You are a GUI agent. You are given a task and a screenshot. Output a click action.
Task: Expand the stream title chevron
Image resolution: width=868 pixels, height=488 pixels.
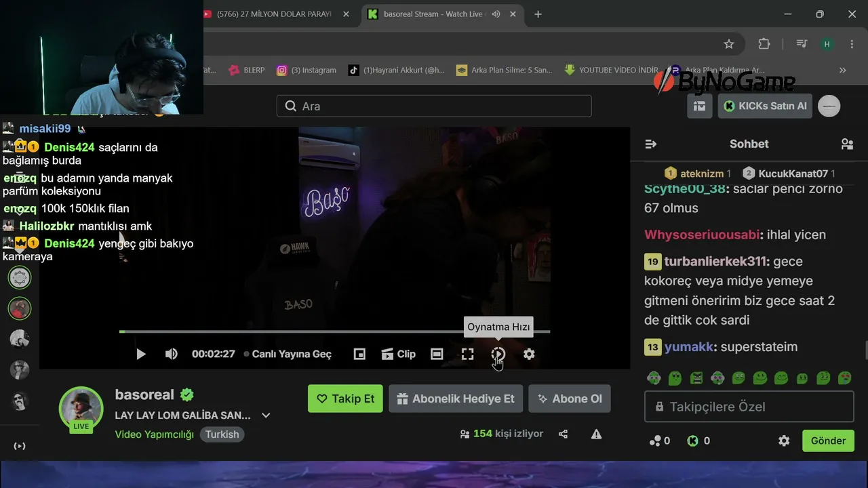[x=266, y=415]
